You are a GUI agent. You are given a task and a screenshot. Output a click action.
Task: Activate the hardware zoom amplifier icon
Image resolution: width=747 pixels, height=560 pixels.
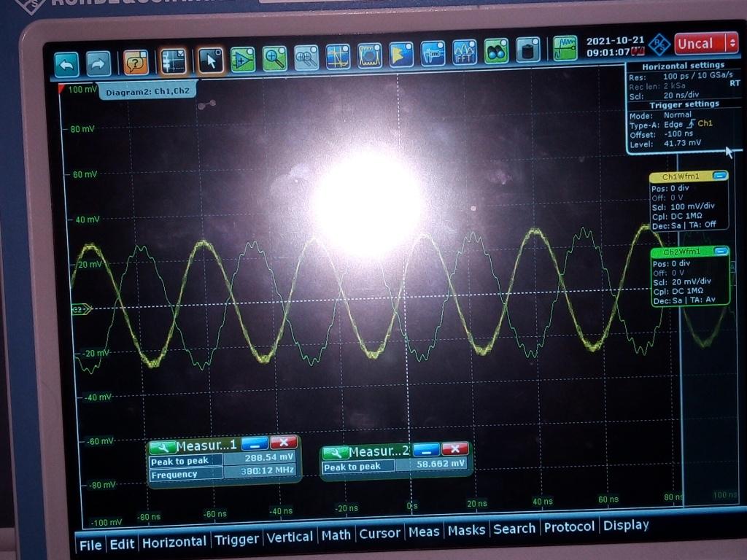pos(242,60)
